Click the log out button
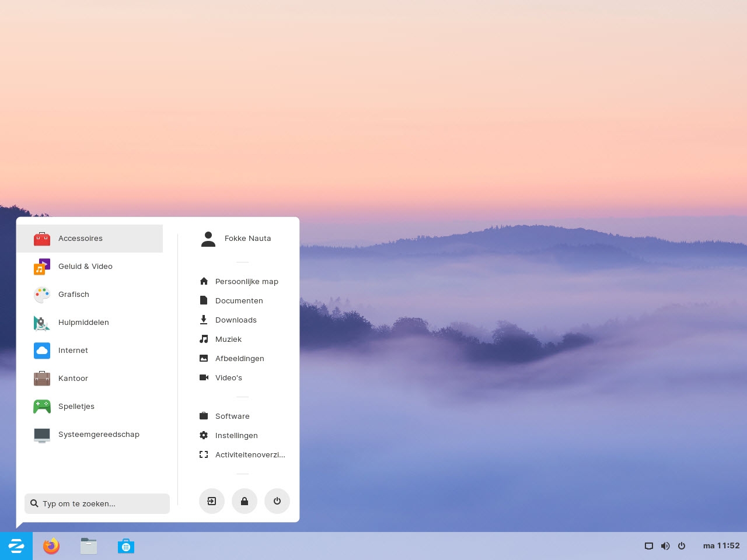Viewport: 747px width, 560px height. click(212, 501)
